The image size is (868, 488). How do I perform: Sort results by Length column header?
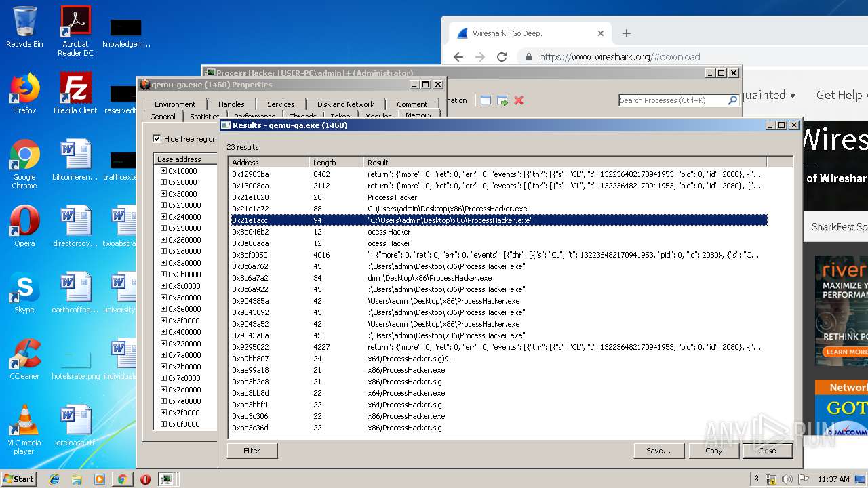click(336, 162)
